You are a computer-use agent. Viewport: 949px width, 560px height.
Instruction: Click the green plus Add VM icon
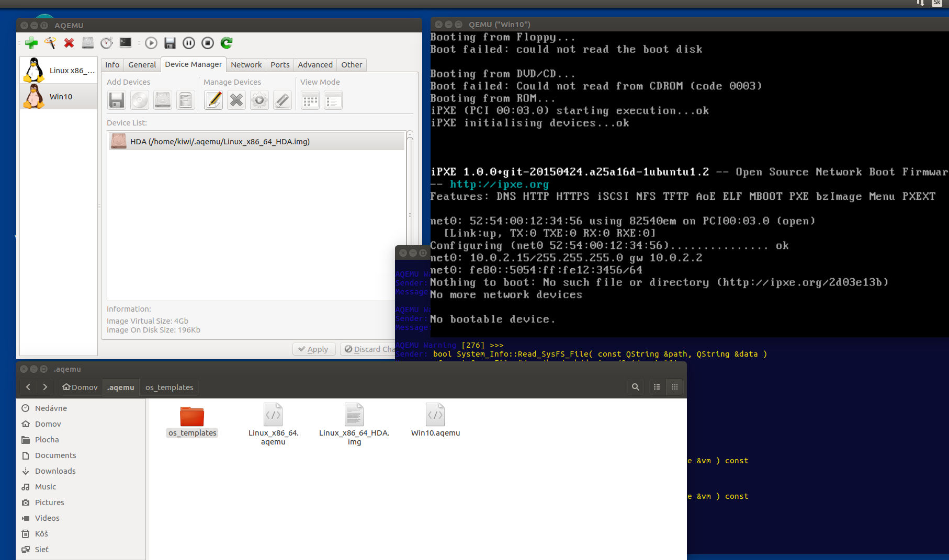(x=31, y=43)
